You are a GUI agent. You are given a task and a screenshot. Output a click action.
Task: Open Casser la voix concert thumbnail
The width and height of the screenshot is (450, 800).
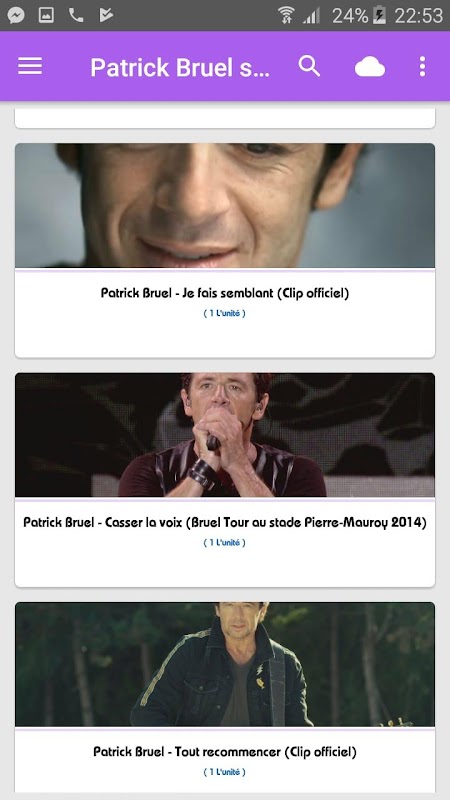point(225,435)
